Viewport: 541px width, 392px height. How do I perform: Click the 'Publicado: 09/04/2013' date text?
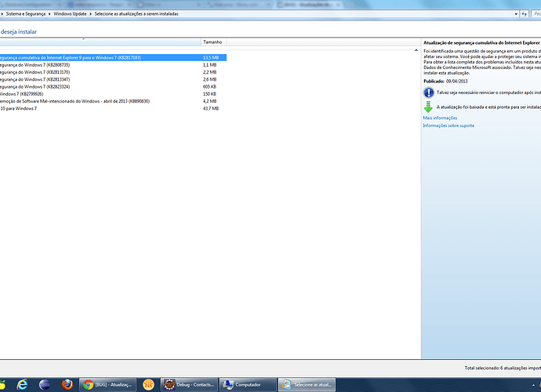coord(445,82)
